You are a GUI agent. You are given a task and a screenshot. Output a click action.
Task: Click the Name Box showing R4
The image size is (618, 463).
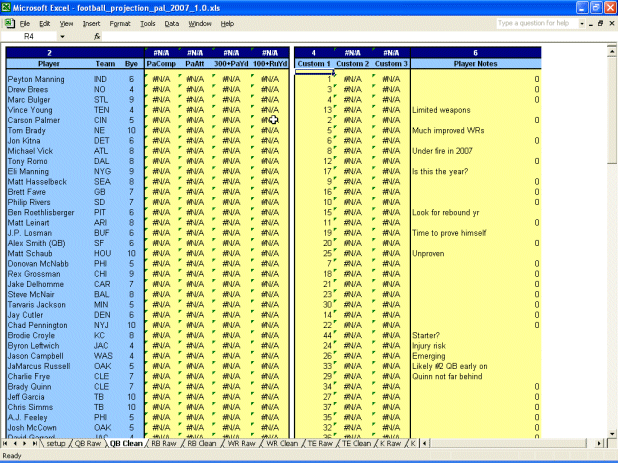tap(29, 37)
